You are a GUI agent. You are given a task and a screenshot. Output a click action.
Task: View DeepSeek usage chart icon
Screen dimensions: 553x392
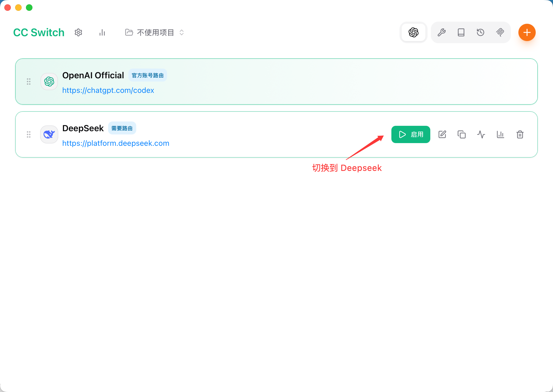click(x=501, y=134)
